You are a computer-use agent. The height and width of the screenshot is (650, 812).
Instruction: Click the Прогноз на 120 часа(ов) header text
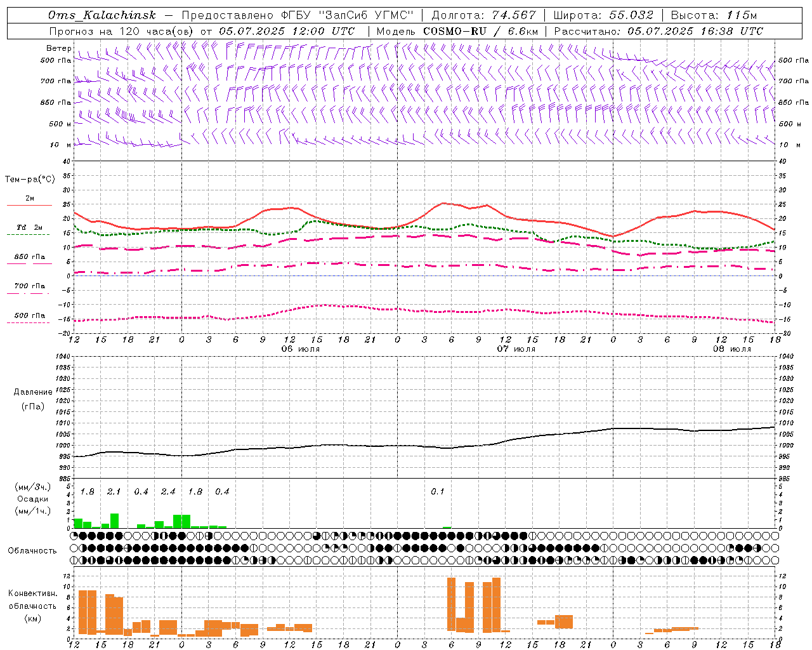pos(122,31)
